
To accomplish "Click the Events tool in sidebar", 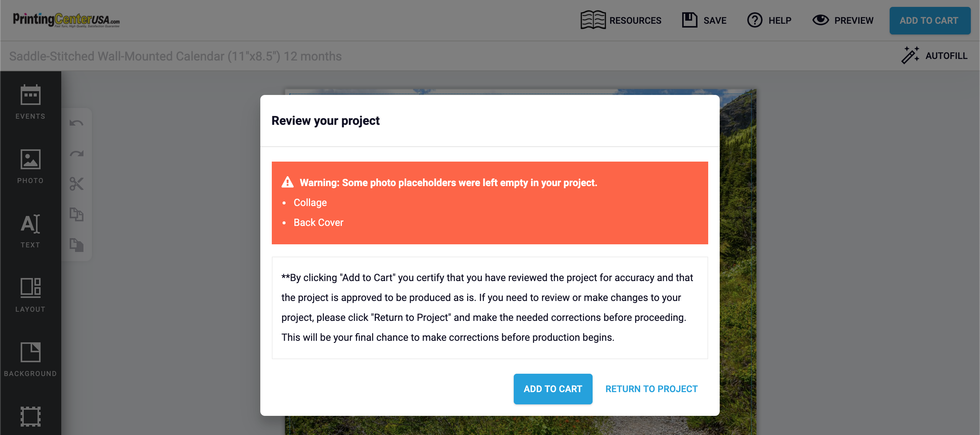I will 30,102.
